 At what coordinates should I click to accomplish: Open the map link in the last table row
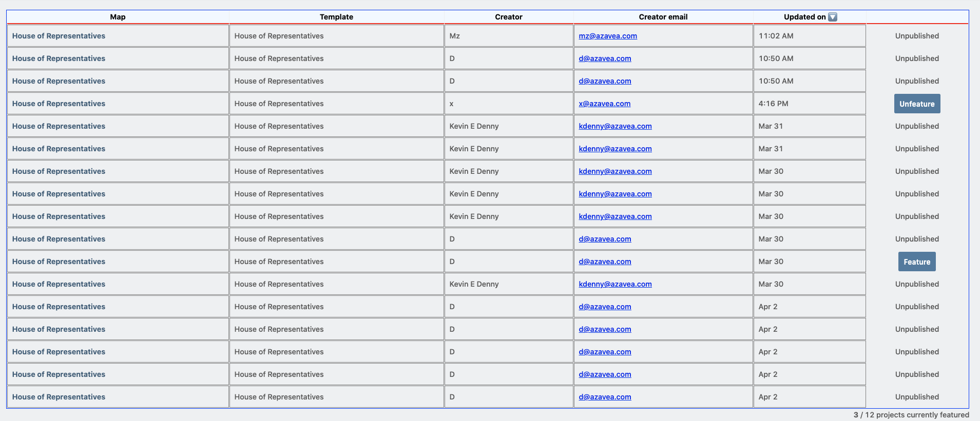click(x=59, y=397)
